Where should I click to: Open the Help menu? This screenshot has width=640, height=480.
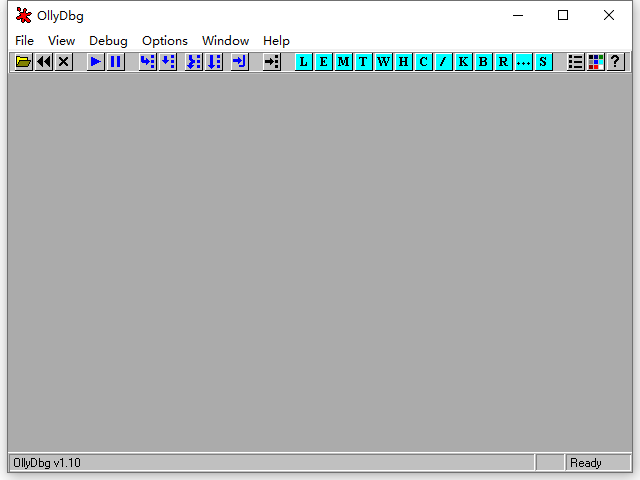point(276,41)
